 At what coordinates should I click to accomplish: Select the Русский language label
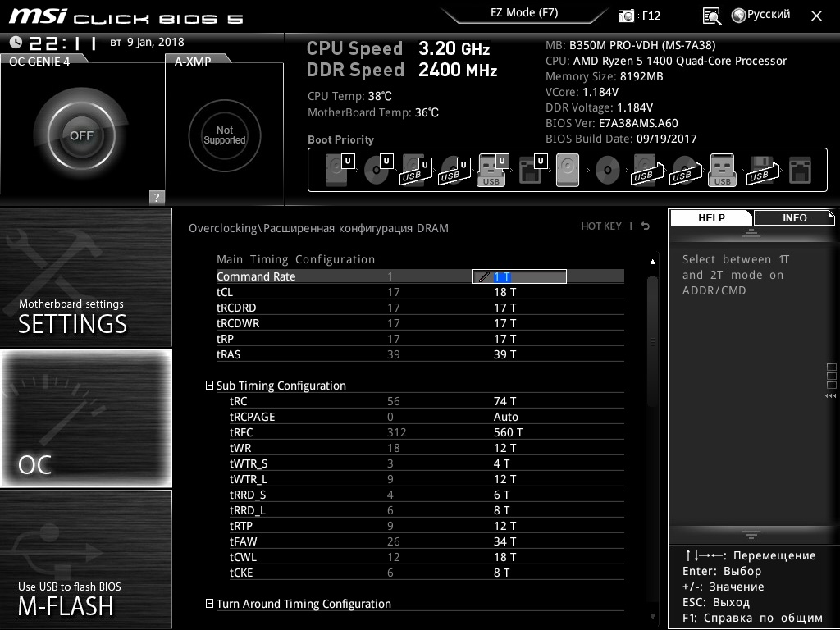tap(768, 15)
